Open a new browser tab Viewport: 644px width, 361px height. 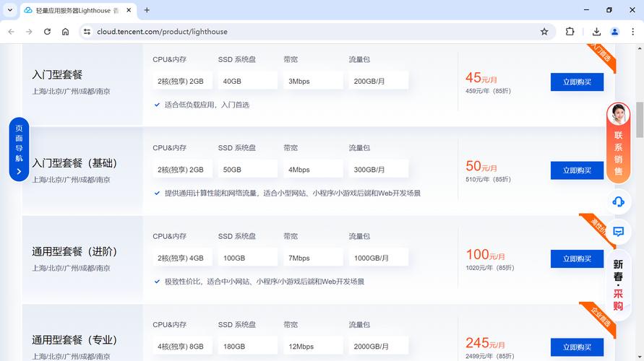pyautogui.click(x=147, y=10)
